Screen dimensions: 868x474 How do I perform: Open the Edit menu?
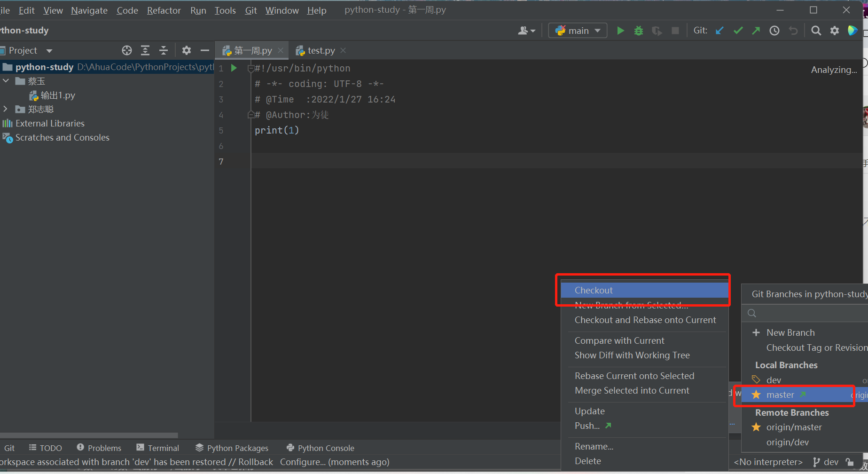[x=27, y=10]
